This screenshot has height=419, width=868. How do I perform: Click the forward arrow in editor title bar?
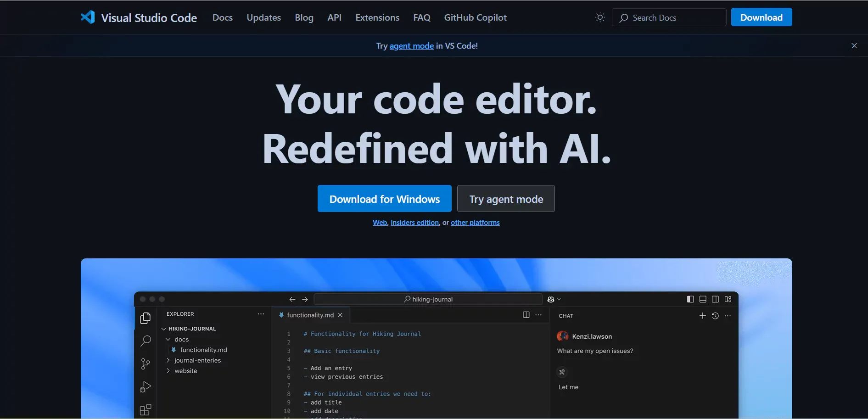pyautogui.click(x=305, y=299)
